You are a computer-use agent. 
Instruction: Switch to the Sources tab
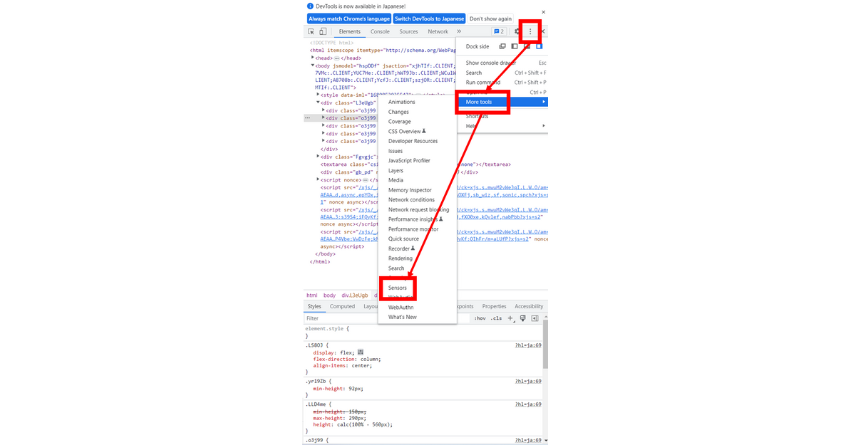click(409, 31)
